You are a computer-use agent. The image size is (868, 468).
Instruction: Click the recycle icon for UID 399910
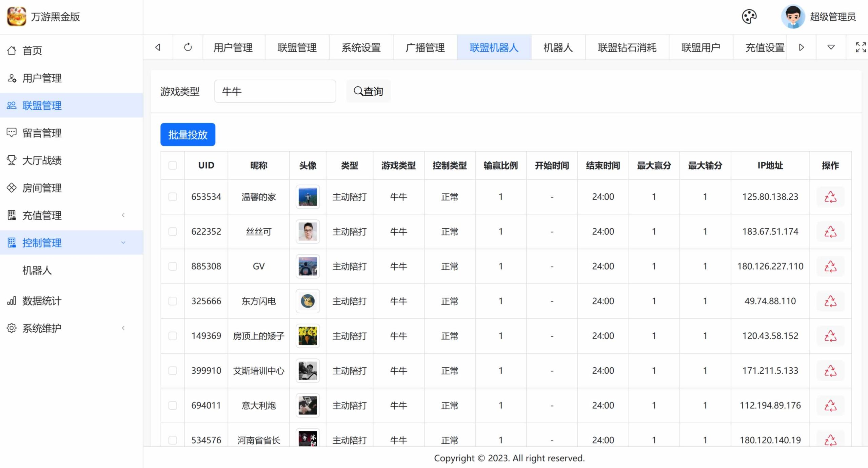pos(830,371)
